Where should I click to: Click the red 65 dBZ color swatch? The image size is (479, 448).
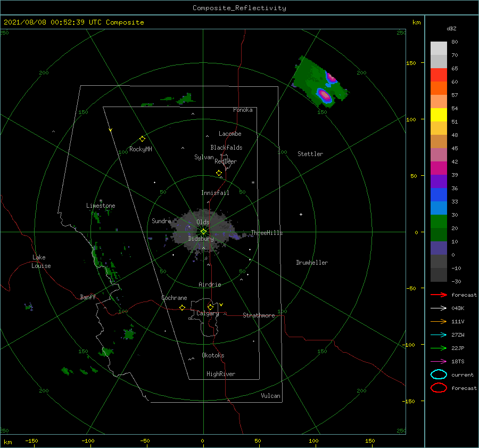tap(439, 75)
